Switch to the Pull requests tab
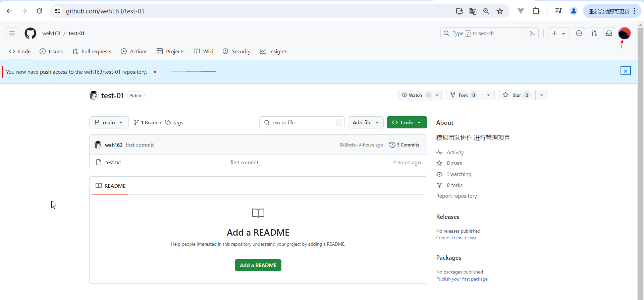Screen dimensions: 644x300 [92, 52]
